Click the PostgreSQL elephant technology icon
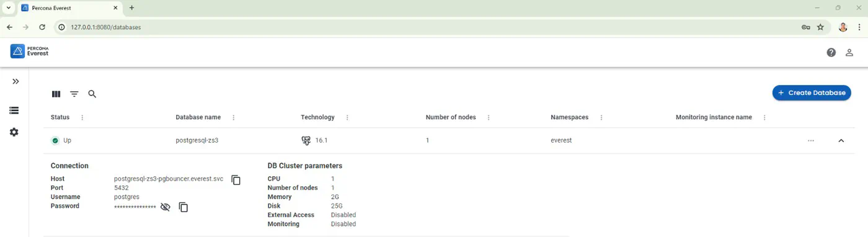The image size is (868, 237). click(x=306, y=141)
